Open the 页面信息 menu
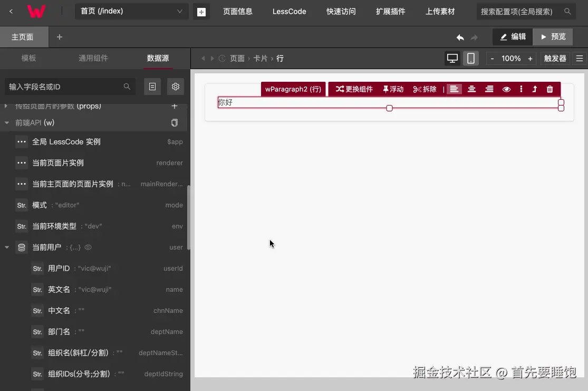 point(238,12)
